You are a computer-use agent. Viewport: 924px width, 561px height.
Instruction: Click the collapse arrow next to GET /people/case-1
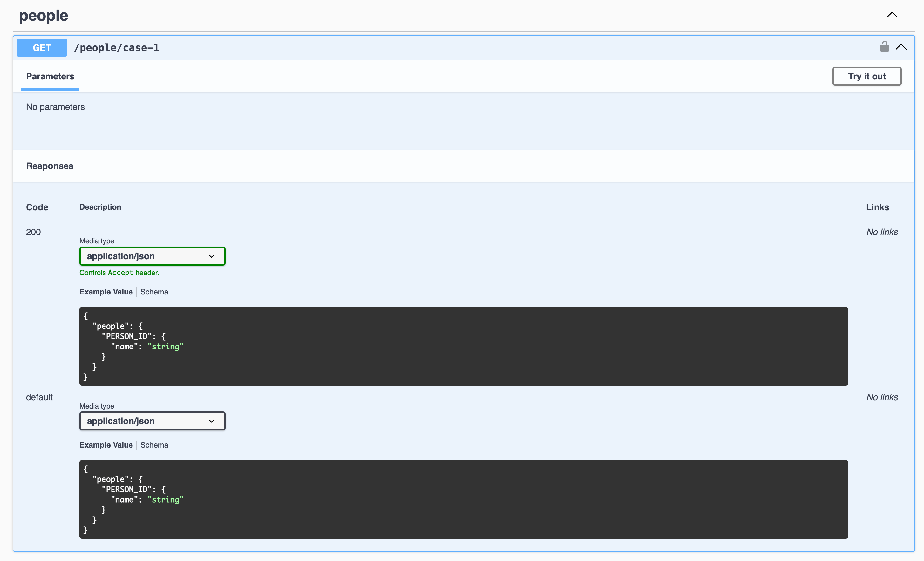(901, 48)
